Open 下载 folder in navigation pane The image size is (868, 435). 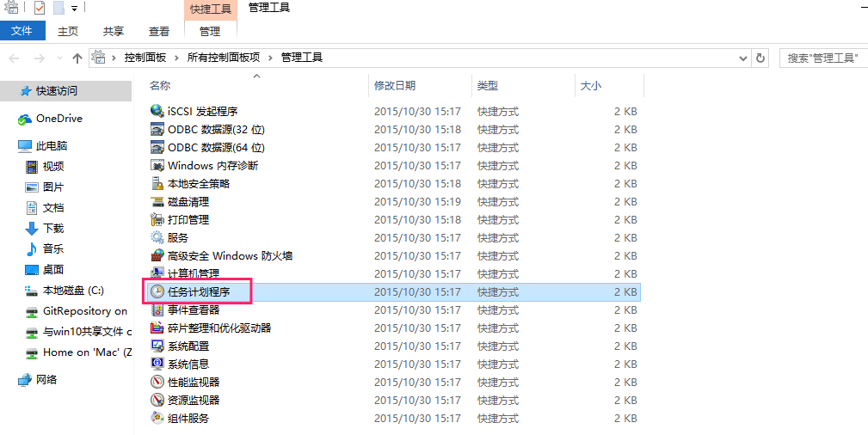click(53, 228)
